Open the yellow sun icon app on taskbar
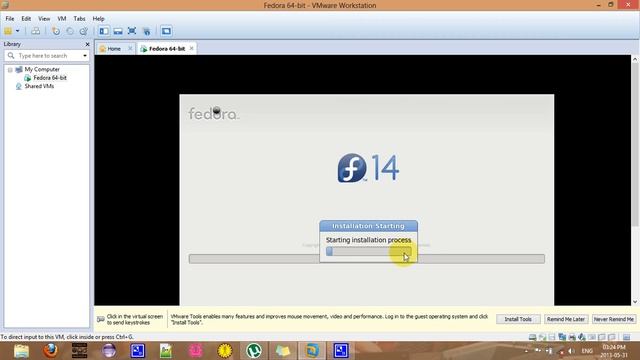The height and width of the screenshot is (360, 640). click(224, 351)
